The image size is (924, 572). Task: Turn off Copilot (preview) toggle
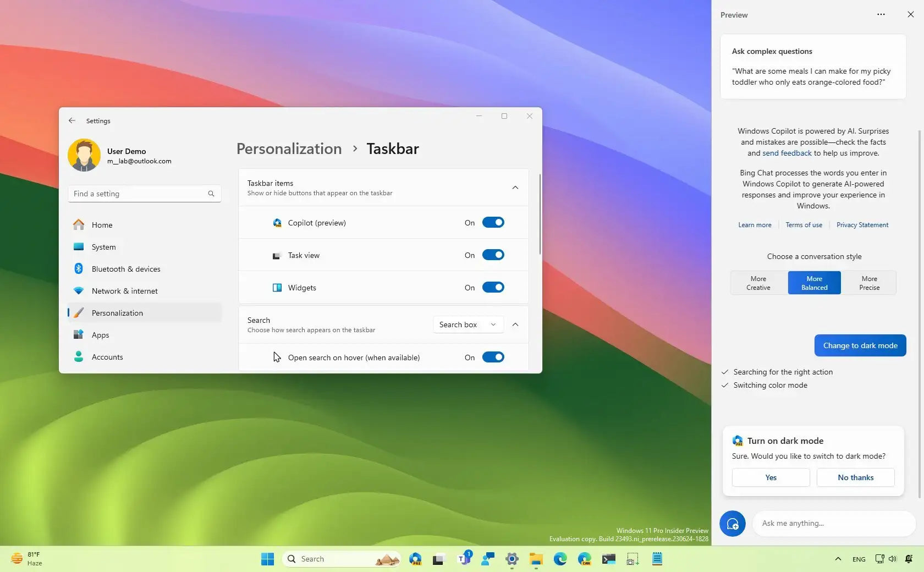[493, 223]
